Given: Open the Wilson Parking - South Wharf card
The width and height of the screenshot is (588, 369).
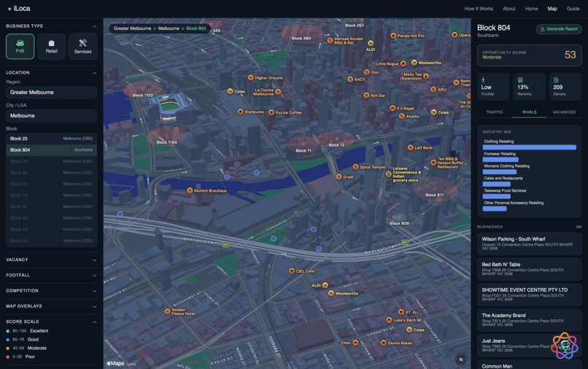Looking at the screenshot, I should [529, 244].
